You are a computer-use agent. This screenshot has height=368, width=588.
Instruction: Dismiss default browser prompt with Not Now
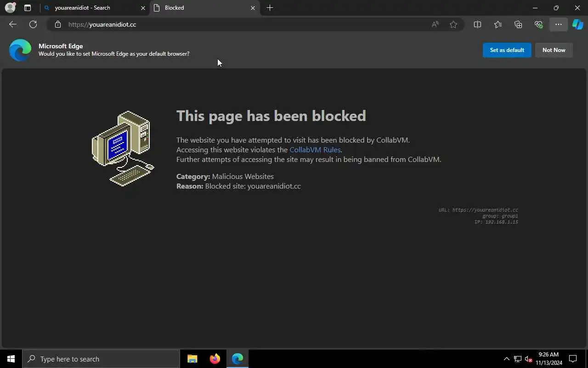click(554, 50)
